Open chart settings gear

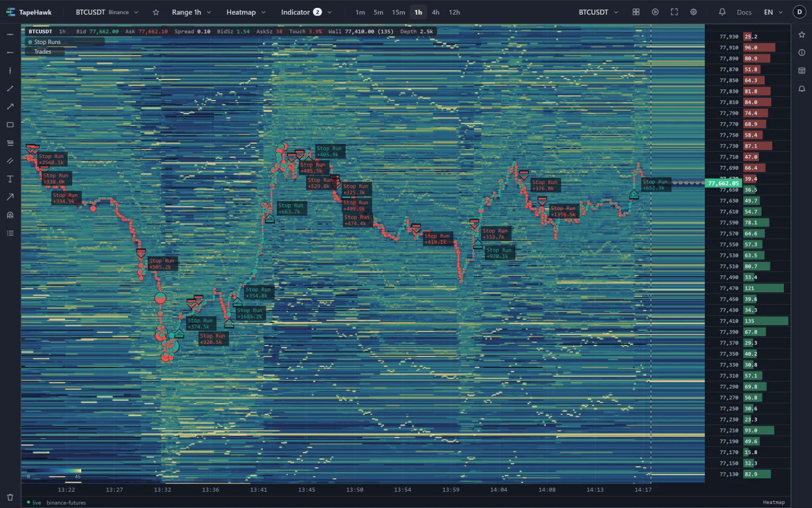pos(693,12)
